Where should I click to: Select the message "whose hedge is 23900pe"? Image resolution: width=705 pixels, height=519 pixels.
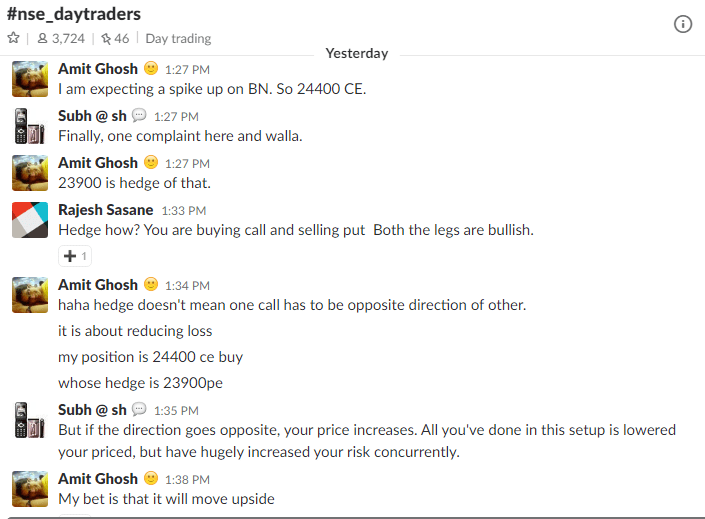click(x=140, y=383)
